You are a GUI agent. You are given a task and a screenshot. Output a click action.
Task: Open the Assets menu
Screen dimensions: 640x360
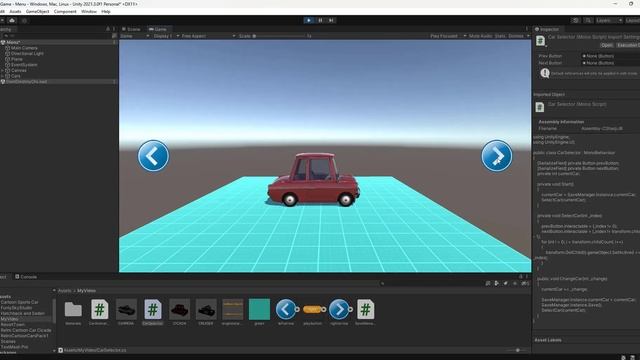(15, 11)
